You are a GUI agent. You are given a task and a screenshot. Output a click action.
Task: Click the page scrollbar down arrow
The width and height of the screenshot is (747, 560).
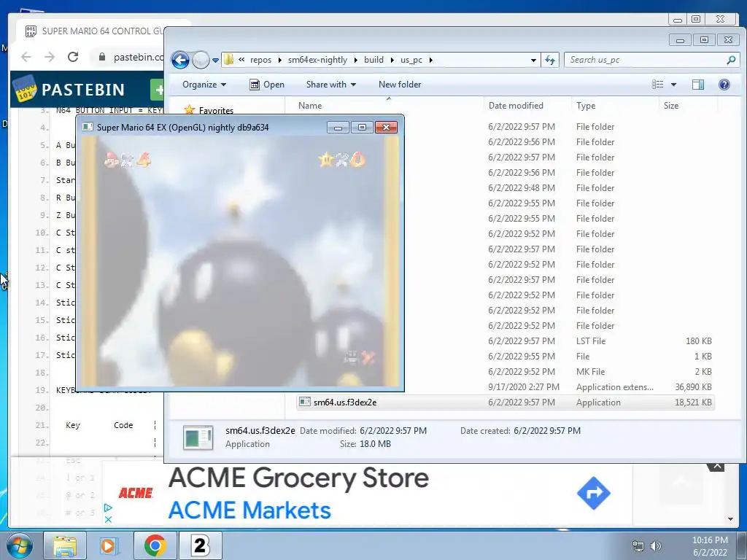click(730, 519)
